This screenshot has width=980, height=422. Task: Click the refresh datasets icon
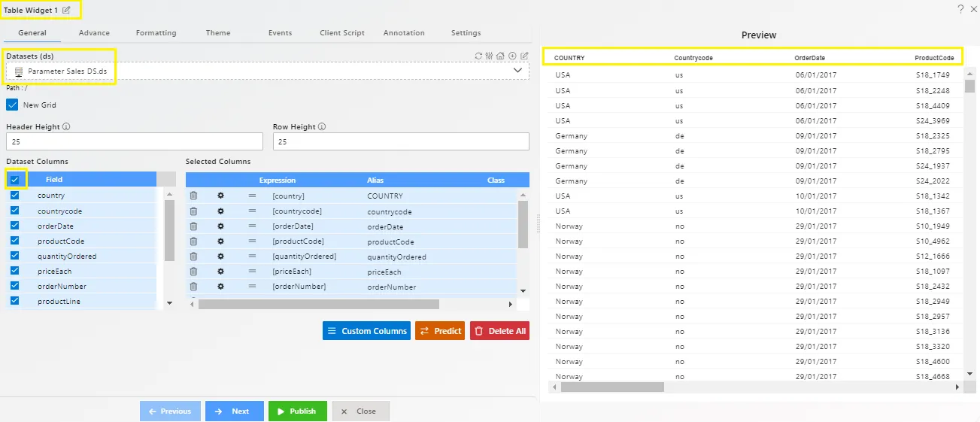[x=478, y=56]
